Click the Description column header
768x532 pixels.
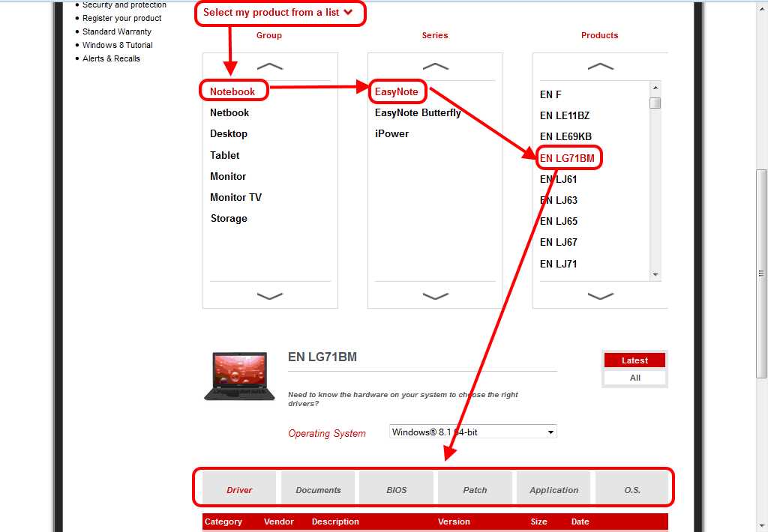[335, 522]
